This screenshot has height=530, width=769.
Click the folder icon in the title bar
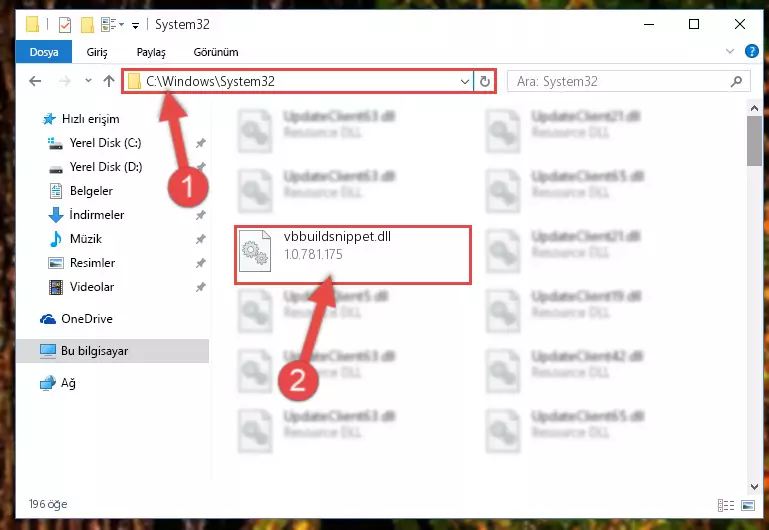pos(32,24)
